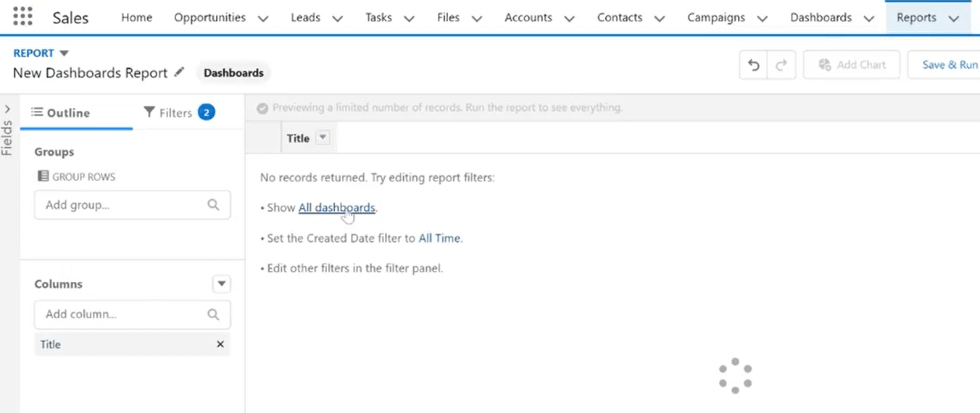Expand the Tasks tab dropdown chevron
This screenshot has width=980, height=413.
pos(410,18)
